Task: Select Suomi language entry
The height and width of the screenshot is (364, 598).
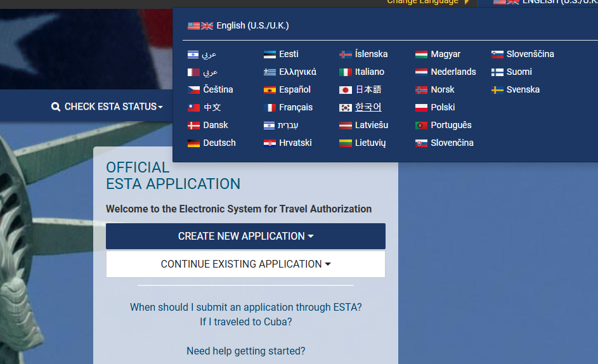Action: 519,72
